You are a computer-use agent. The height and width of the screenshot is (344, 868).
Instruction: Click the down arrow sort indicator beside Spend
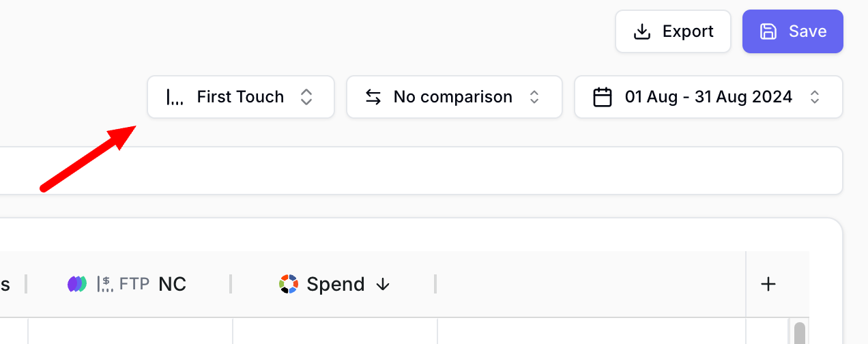coord(383,284)
